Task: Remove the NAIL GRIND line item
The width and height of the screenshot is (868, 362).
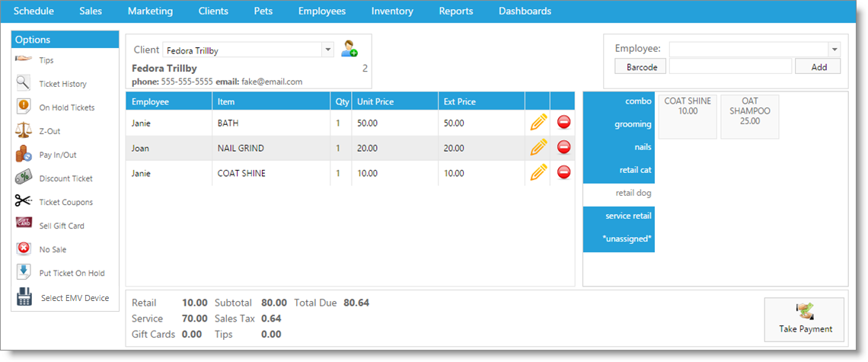Action: (x=564, y=147)
